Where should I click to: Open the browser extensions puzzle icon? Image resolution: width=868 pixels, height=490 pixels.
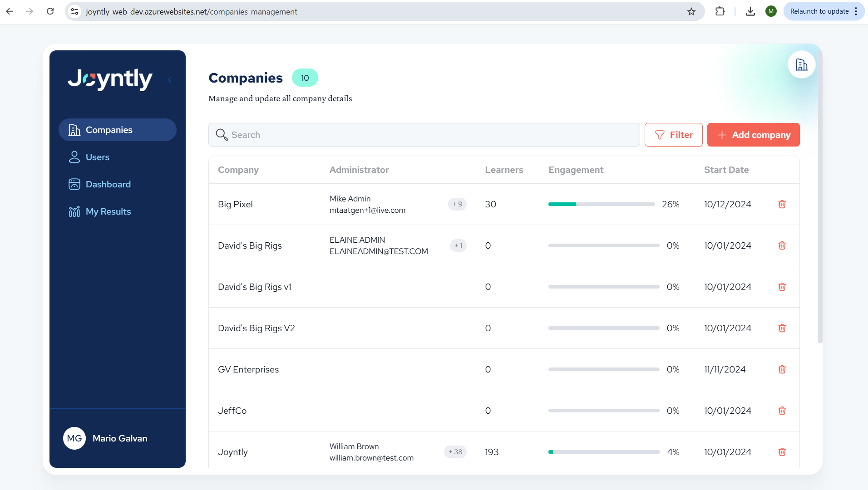click(720, 11)
